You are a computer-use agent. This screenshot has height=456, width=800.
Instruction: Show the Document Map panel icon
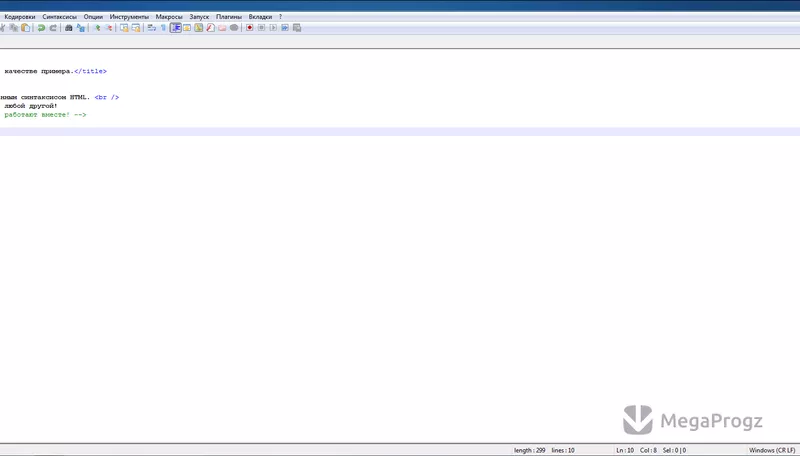tap(199, 28)
